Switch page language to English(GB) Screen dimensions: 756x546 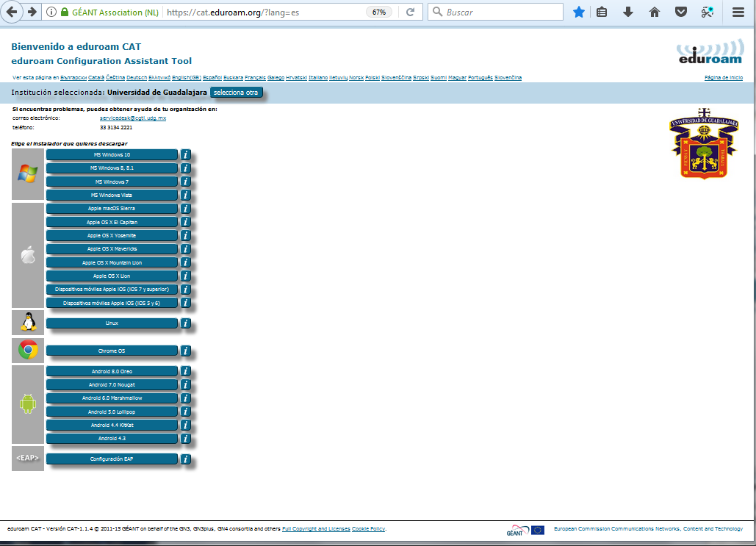[187, 78]
